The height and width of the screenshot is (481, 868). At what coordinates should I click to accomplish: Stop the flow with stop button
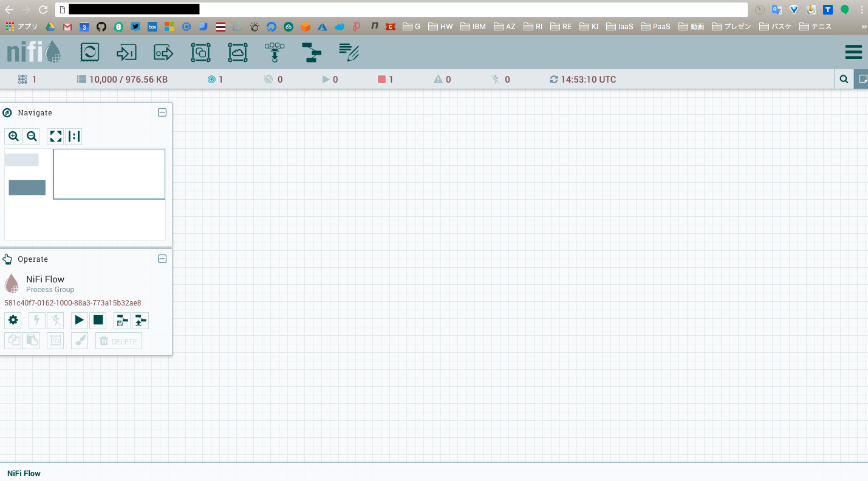98,320
